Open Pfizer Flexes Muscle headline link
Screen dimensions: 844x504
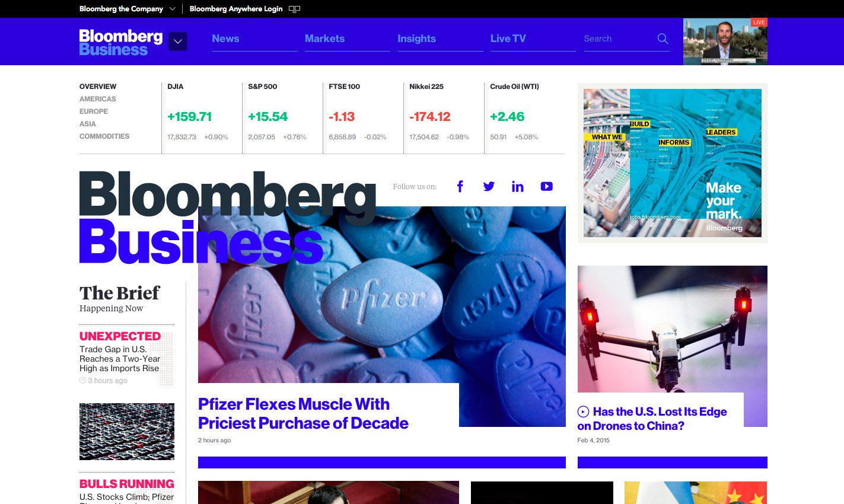(x=303, y=413)
